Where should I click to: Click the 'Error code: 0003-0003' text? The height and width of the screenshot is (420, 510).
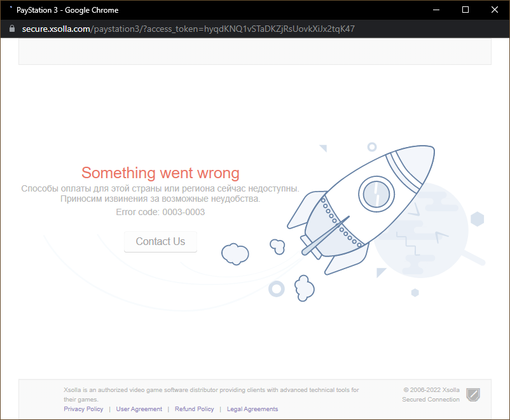pyautogui.click(x=160, y=212)
